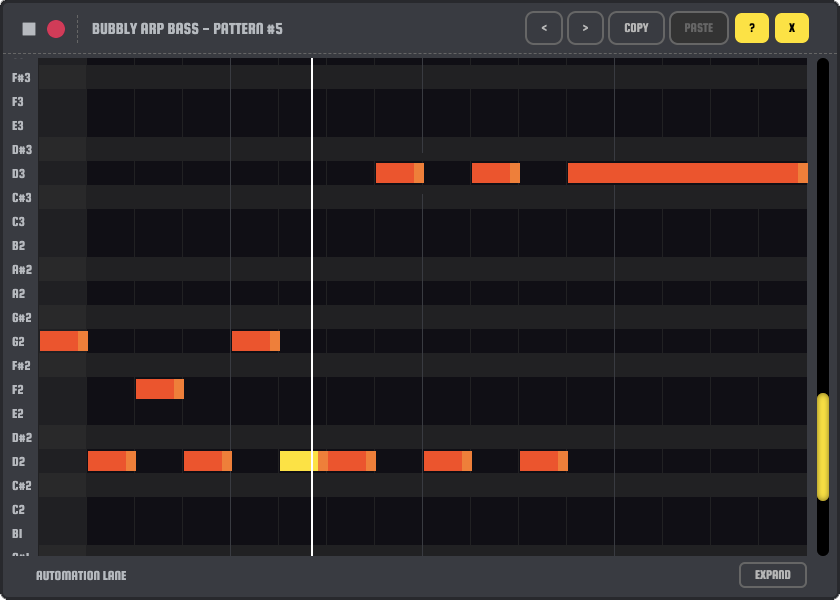Close the editor with yellow X button
The image size is (840, 600).
click(x=792, y=28)
